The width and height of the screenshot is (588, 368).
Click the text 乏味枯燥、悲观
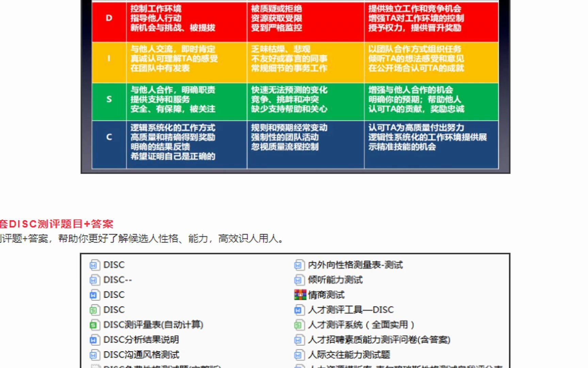point(280,49)
